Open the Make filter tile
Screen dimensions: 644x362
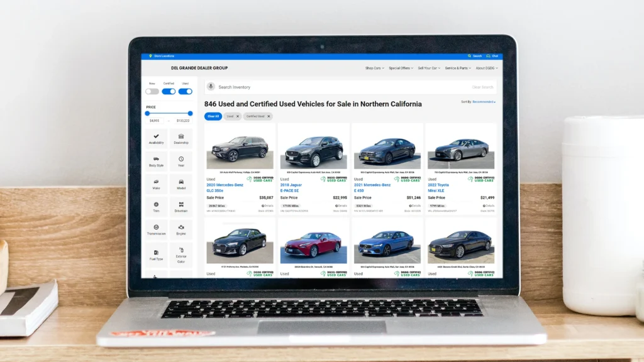(x=156, y=184)
